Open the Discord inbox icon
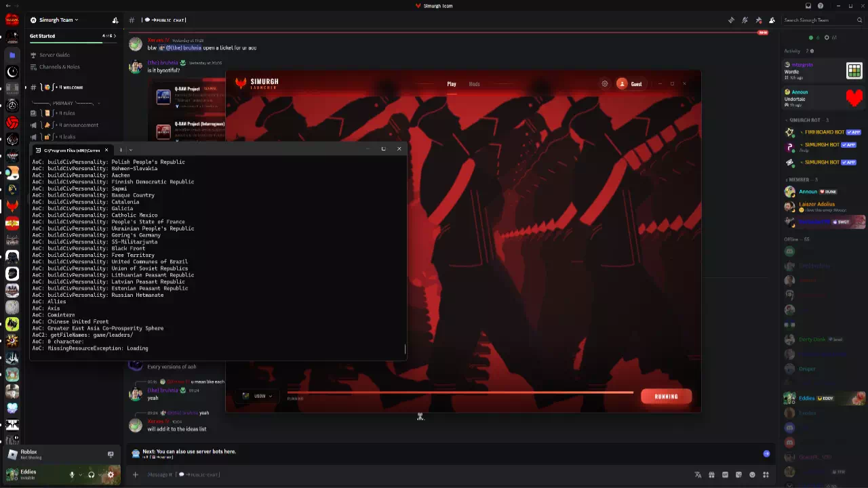This screenshot has width=868, height=488. pos(808,6)
